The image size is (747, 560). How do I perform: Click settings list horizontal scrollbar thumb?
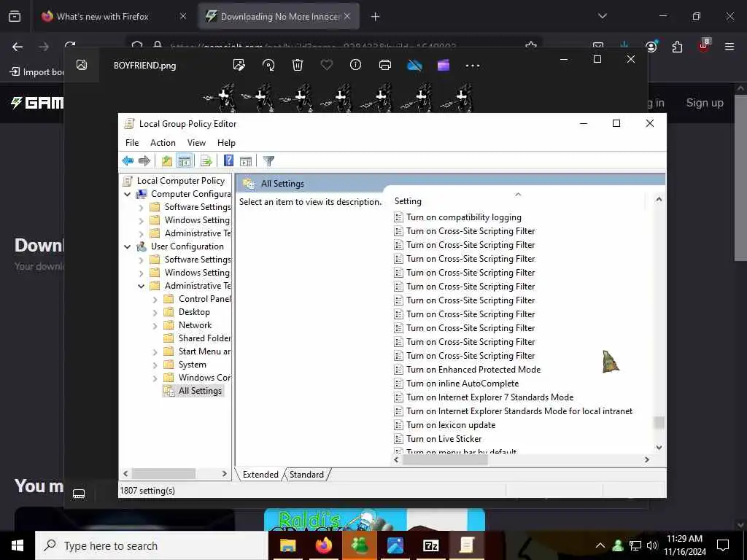445,460
